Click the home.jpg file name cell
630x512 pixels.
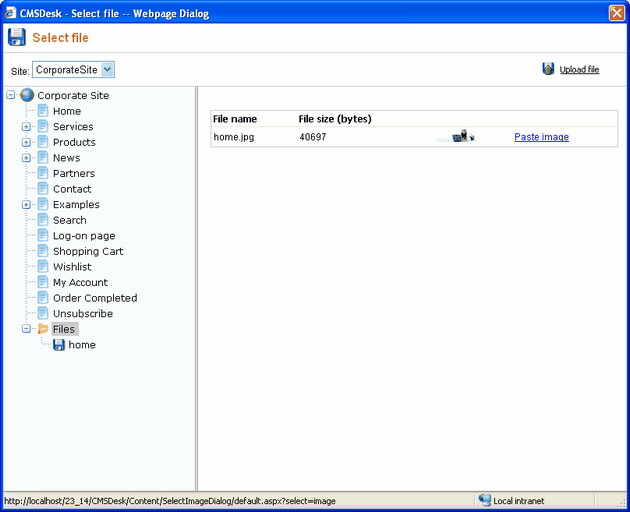point(233,137)
